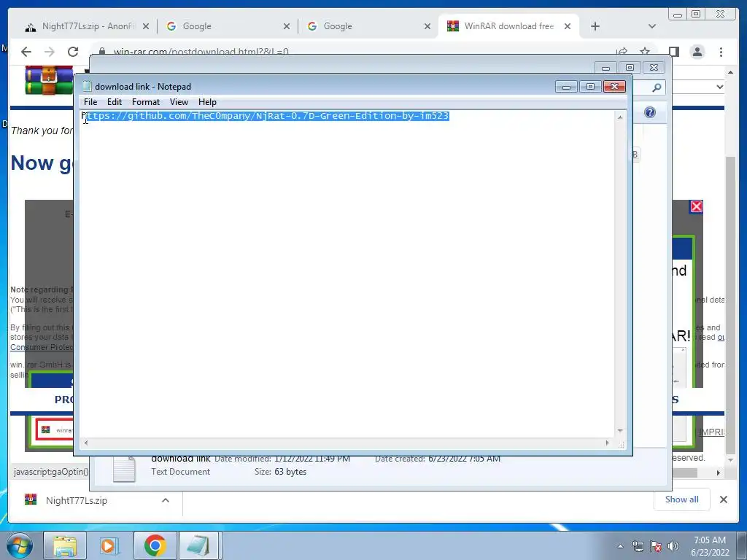Reload the WinRAR page

(x=73, y=52)
